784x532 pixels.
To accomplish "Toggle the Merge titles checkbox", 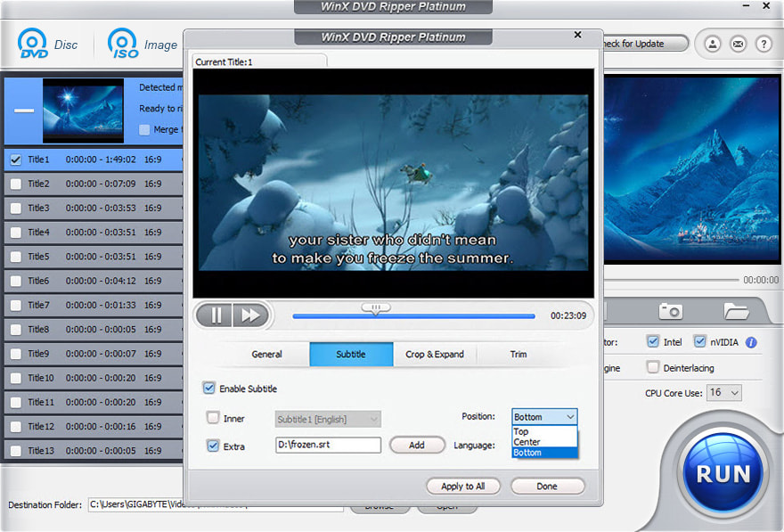I will pos(144,129).
